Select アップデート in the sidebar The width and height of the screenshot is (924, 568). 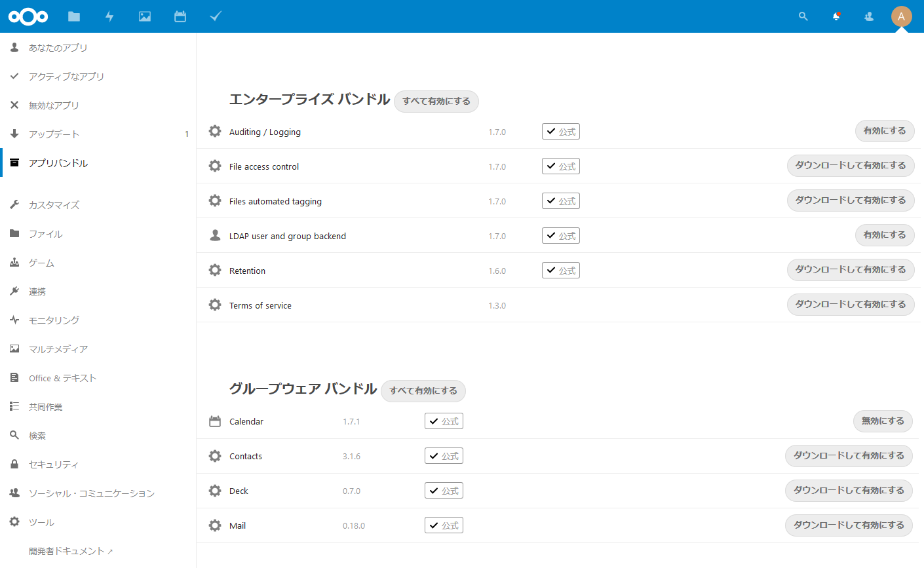pyautogui.click(x=54, y=134)
